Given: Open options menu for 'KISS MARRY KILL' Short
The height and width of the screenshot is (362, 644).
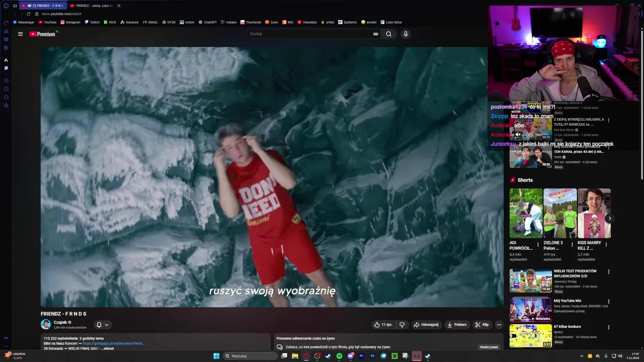Looking at the screenshot, I should pos(606,245).
